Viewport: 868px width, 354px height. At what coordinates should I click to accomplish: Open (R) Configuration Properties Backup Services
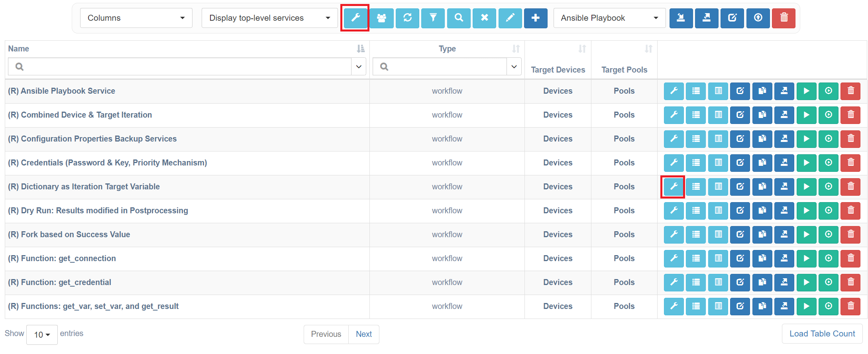tap(92, 139)
